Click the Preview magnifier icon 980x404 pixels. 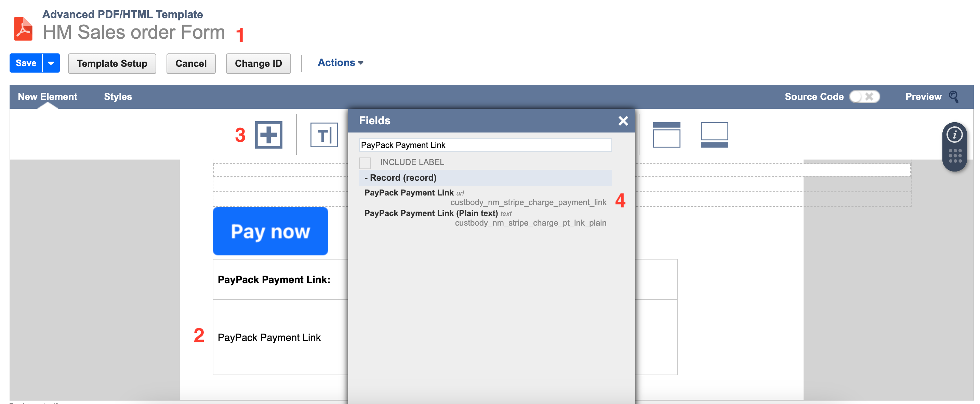[954, 97]
